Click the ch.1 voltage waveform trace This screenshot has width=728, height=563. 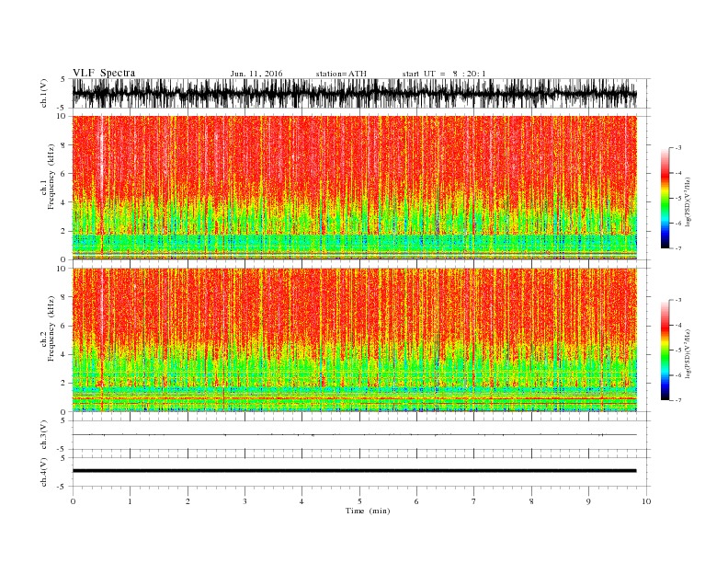pyautogui.click(x=354, y=93)
